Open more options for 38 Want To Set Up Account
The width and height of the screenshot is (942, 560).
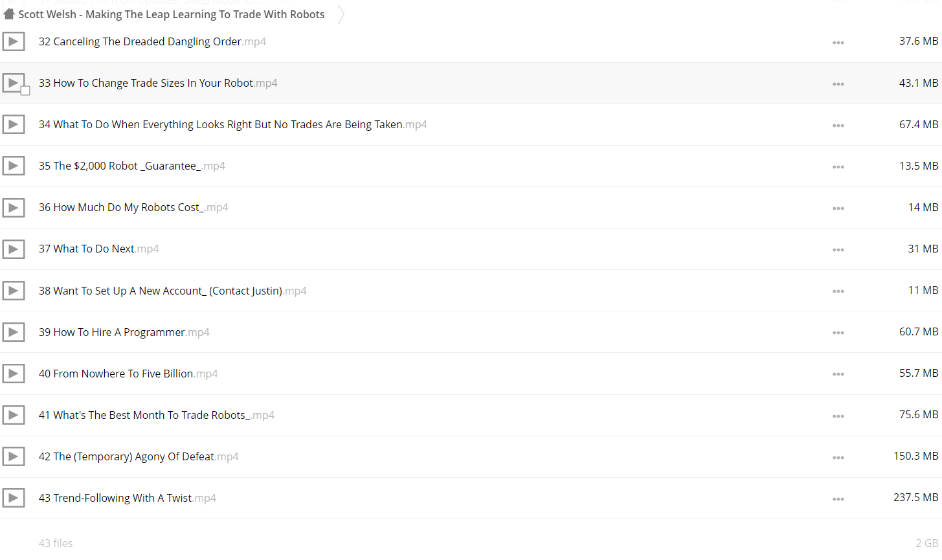(838, 291)
